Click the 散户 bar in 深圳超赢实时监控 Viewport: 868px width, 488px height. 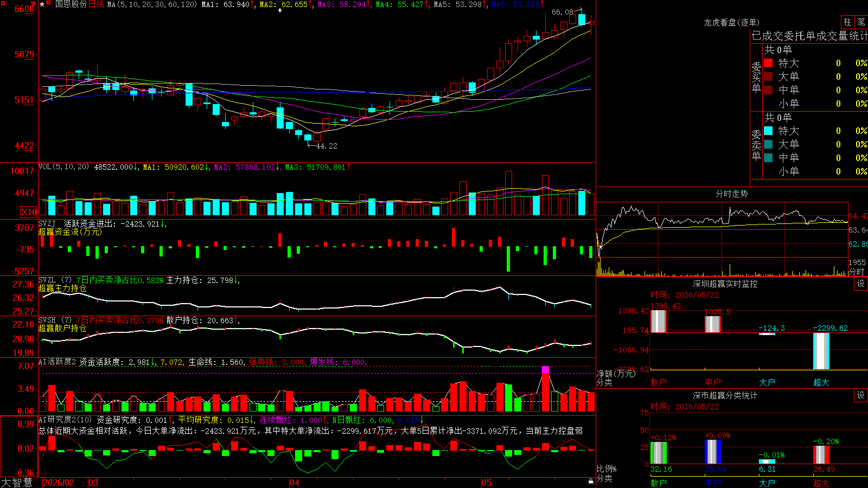tap(658, 322)
